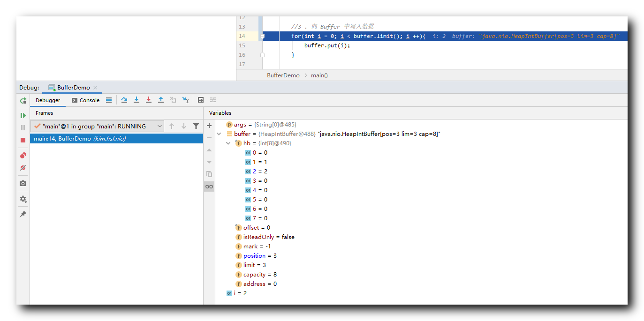Click the buffer.put(i); code line

pos(327,45)
